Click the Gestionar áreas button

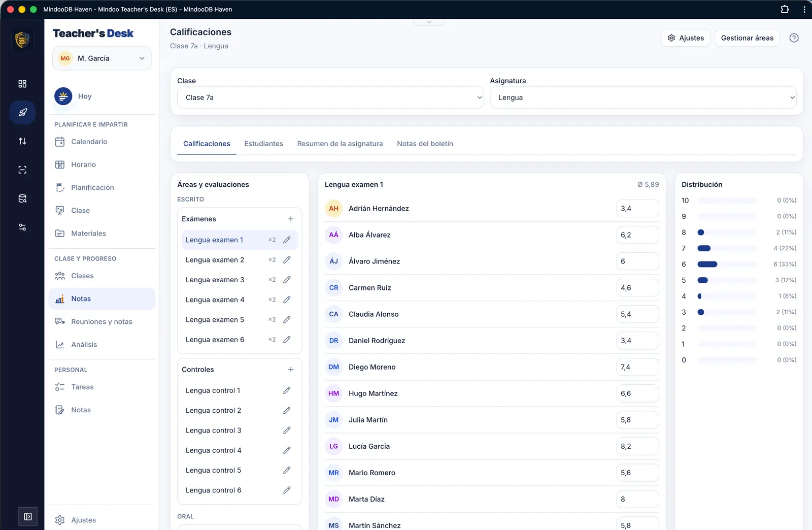[x=747, y=38]
